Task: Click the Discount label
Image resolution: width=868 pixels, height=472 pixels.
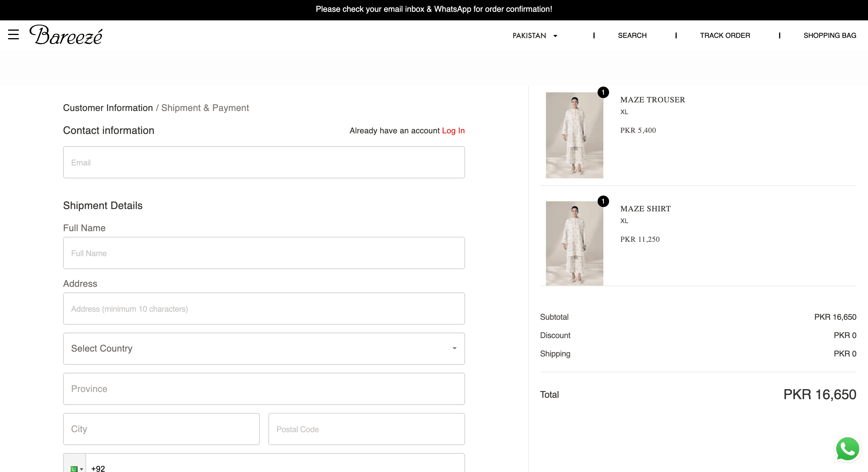Action: 555,335
